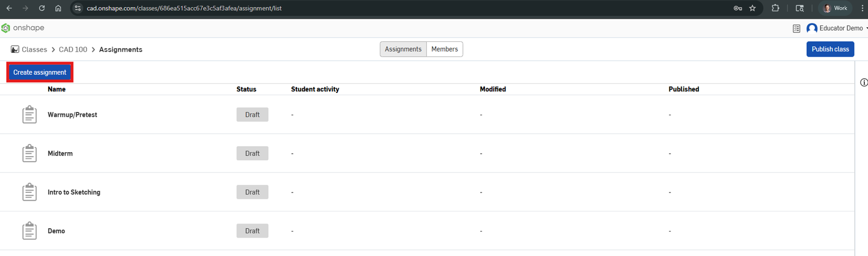The width and height of the screenshot is (868, 256).
Task: Click Draft status of Midterm
Action: (252, 153)
